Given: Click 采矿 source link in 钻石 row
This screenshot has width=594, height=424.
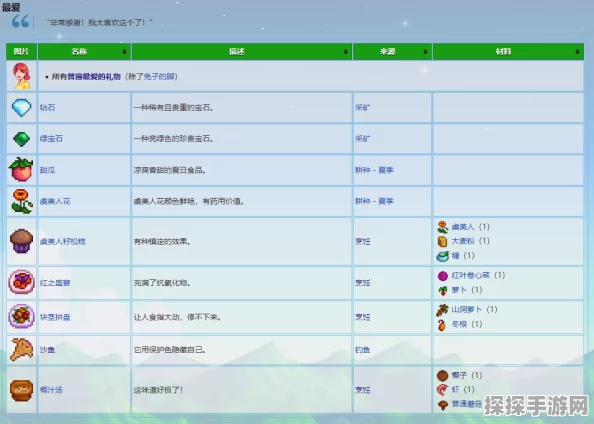Looking at the screenshot, I should pos(363,108).
